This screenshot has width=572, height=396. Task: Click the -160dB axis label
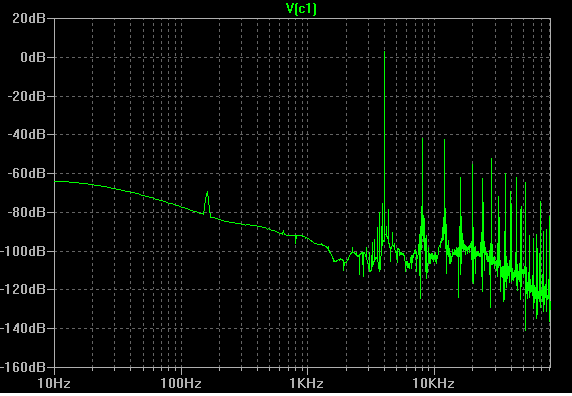coord(23,367)
